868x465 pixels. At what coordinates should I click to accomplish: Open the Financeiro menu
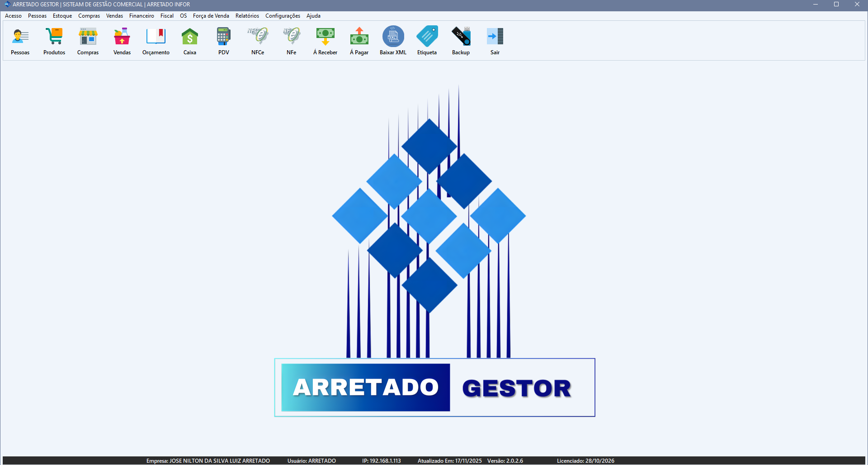click(141, 15)
